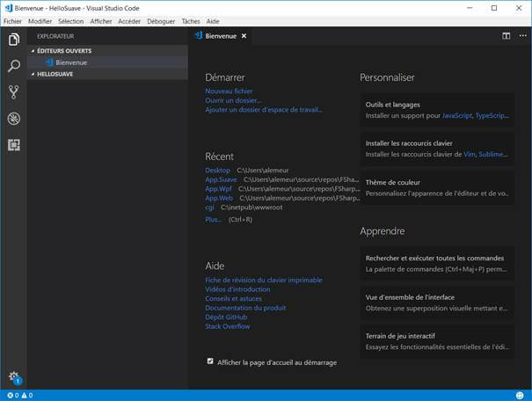Open Documentation du produit link

coord(245,308)
